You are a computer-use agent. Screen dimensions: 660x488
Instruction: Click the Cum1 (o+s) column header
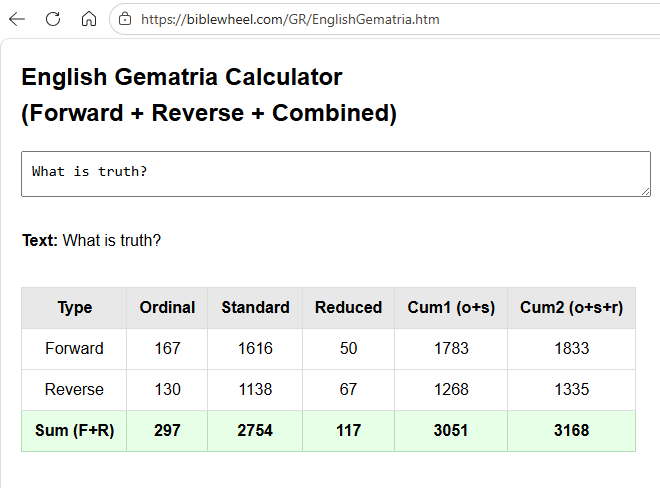coord(451,308)
